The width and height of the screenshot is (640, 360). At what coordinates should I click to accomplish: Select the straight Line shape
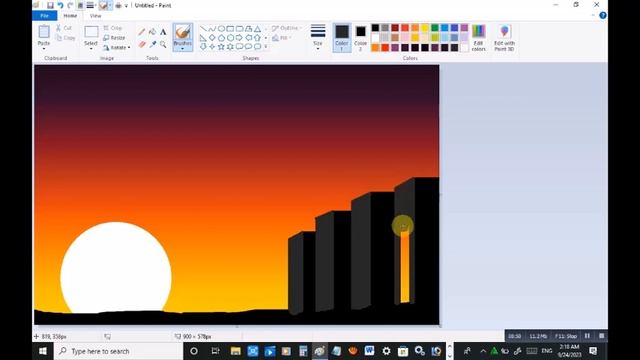tap(203, 29)
